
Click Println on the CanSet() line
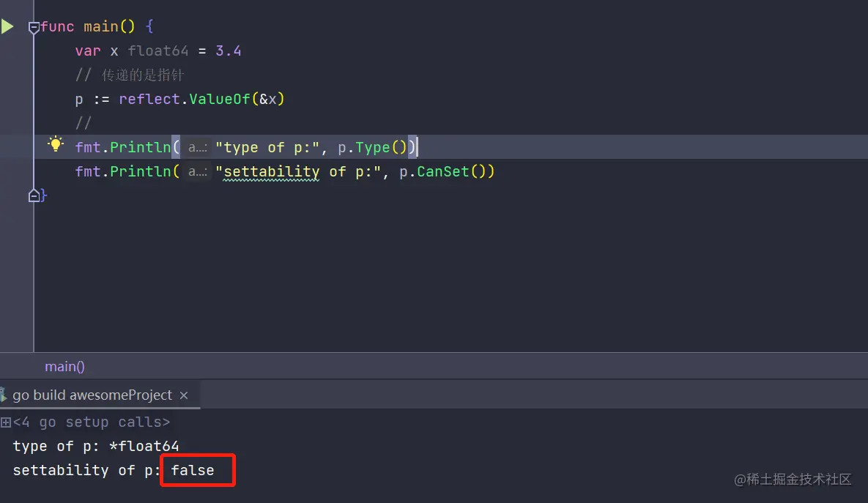(x=141, y=171)
